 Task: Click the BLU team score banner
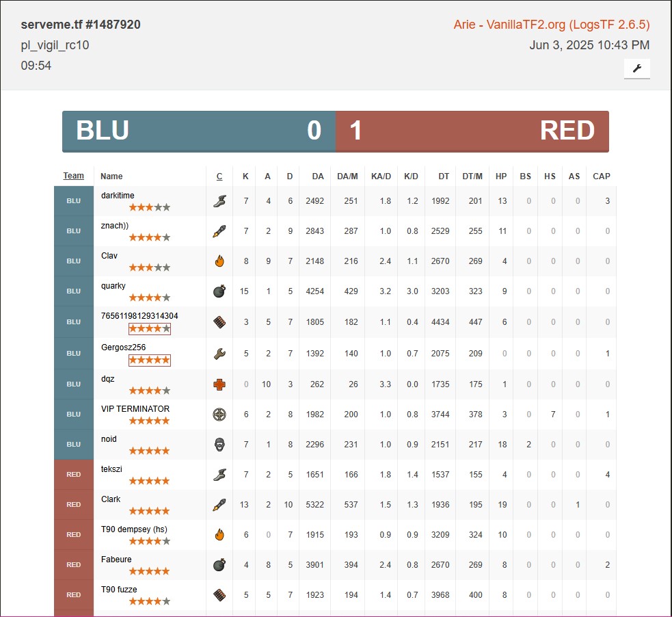click(x=198, y=131)
